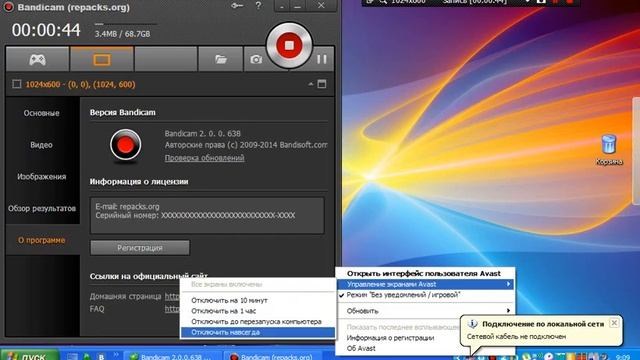Click the window icon in target bar
Viewport: 640px width, 360px height.
click(x=322, y=84)
